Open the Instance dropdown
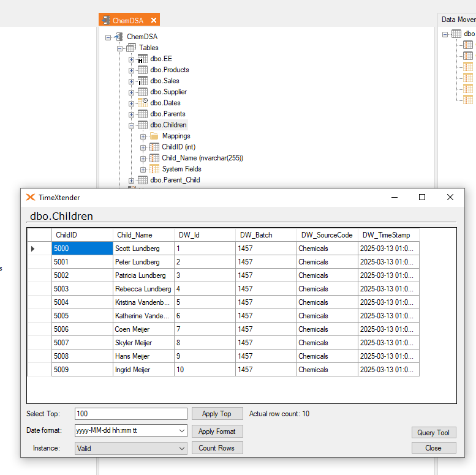The height and width of the screenshot is (475, 476). pyautogui.click(x=182, y=448)
